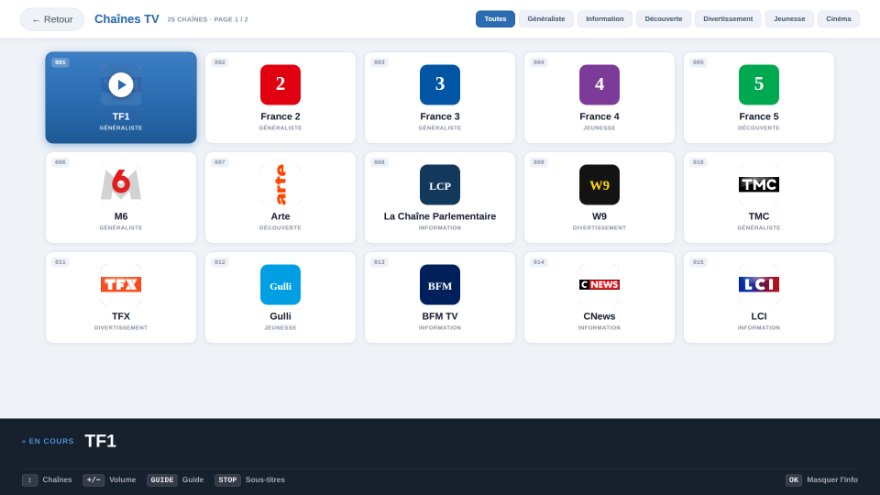Switch to the Information filter
Image resolution: width=880 pixels, height=495 pixels.
click(604, 19)
